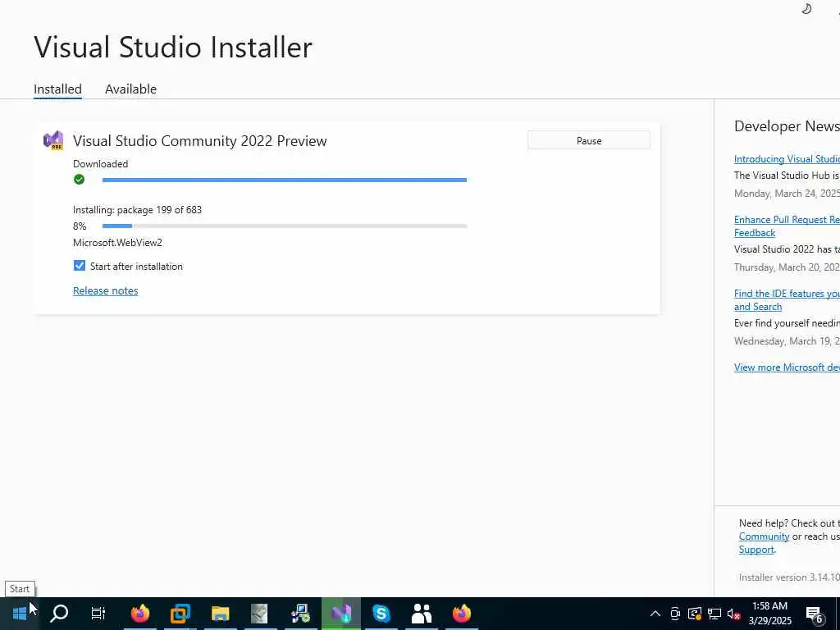Click the muted volume tray icon
The width and height of the screenshot is (840, 630).
click(x=733, y=614)
